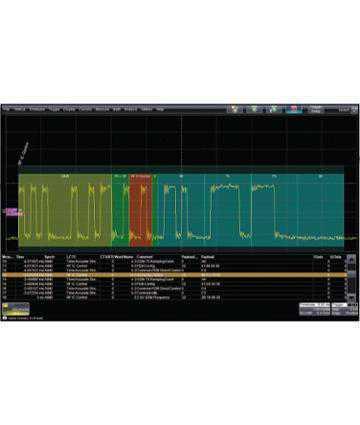Image resolution: width=360 pixels, height=425 pixels.
Task: Click the third toolbar icon in the top bar
Action: [x=274, y=109]
